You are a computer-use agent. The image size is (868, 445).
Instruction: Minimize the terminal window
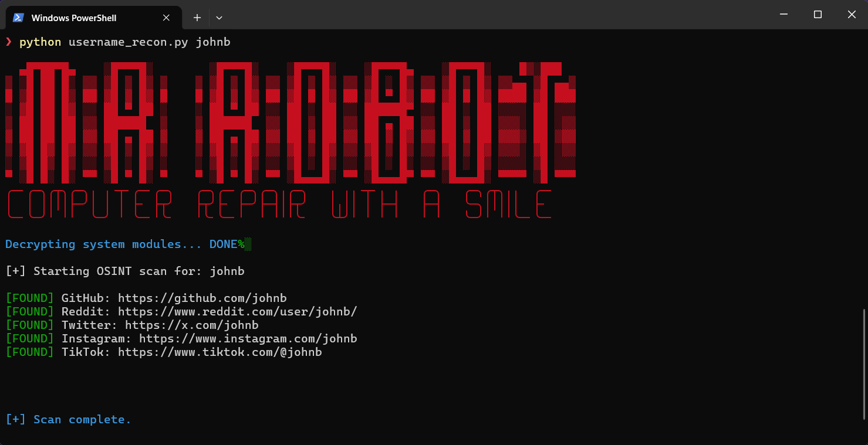pyautogui.click(x=783, y=14)
